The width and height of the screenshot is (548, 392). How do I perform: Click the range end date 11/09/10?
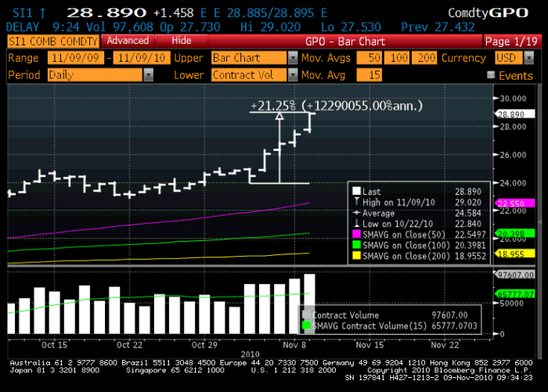[142, 58]
